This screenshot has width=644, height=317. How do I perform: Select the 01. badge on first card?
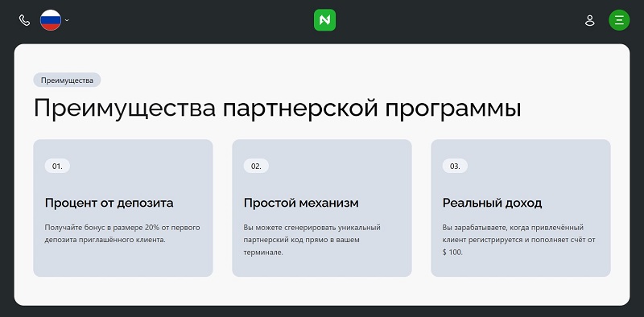point(57,166)
